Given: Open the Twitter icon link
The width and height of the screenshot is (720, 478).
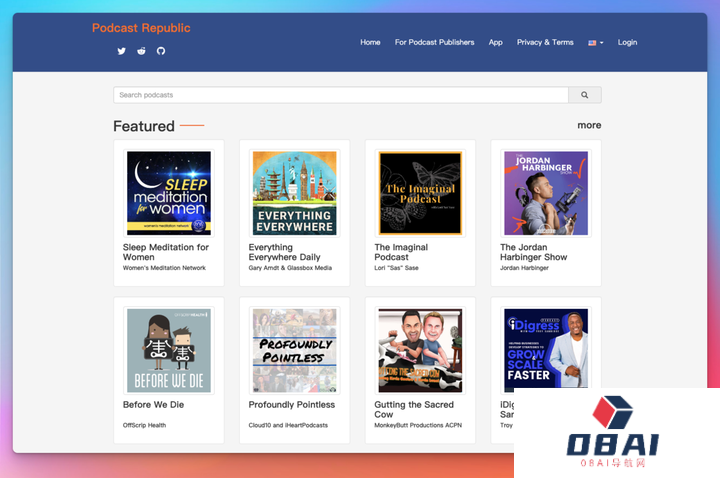Looking at the screenshot, I should click(121, 51).
